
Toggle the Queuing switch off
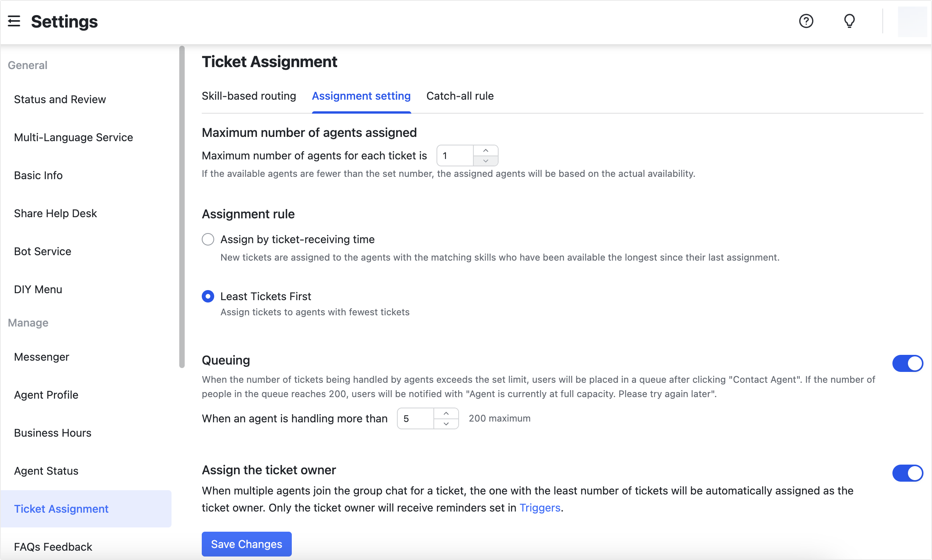pos(908,363)
